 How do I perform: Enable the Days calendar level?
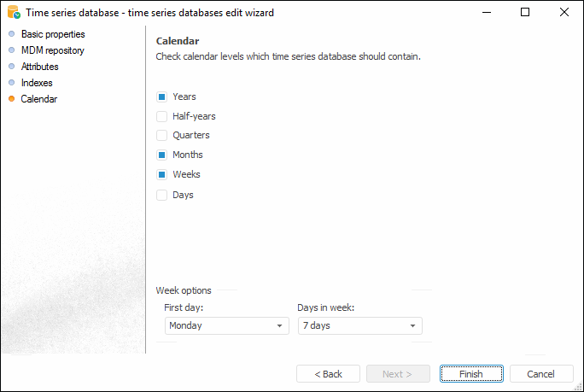tap(161, 195)
